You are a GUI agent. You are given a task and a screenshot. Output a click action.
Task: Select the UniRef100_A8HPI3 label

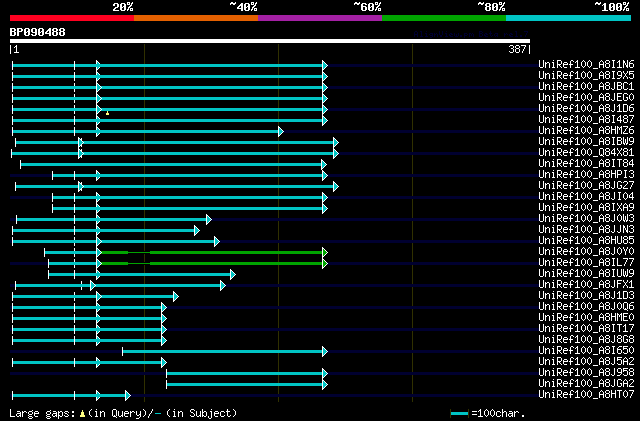[586, 175]
